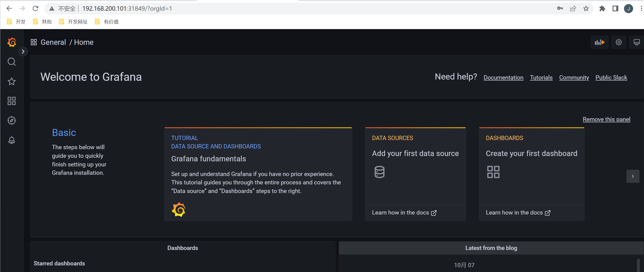
Task: Open Explore compass icon in sidebar
Action: 12,120
